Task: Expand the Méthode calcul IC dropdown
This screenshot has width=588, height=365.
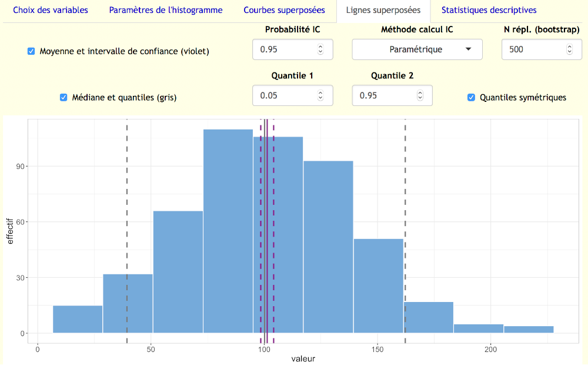Action: [x=417, y=49]
